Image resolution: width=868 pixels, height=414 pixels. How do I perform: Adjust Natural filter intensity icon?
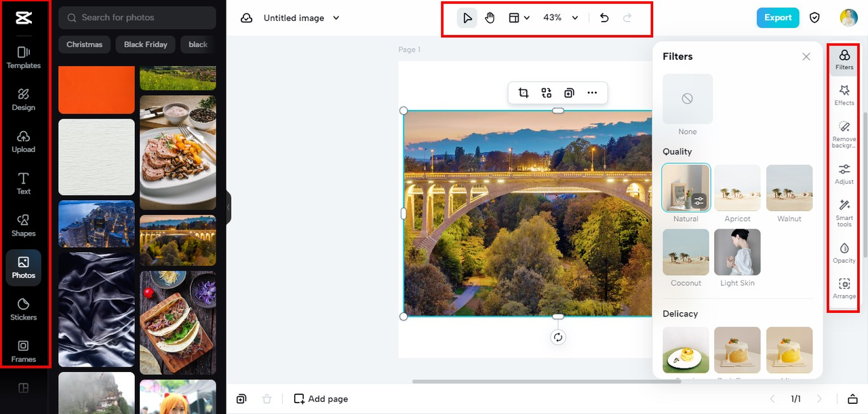pyautogui.click(x=699, y=201)
